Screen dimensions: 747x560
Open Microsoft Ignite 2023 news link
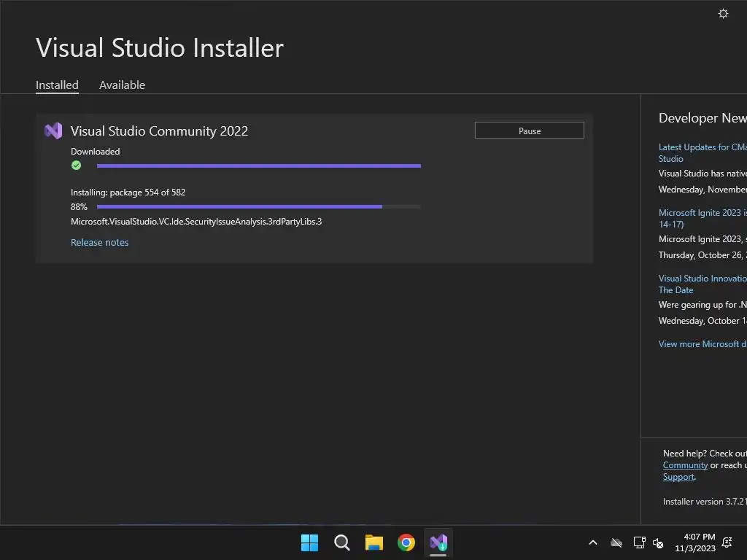pyautogui.click(x=703, y=218)
